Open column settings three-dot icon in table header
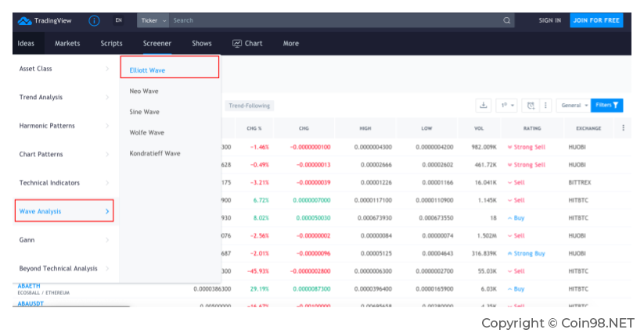 pos(623,128)
